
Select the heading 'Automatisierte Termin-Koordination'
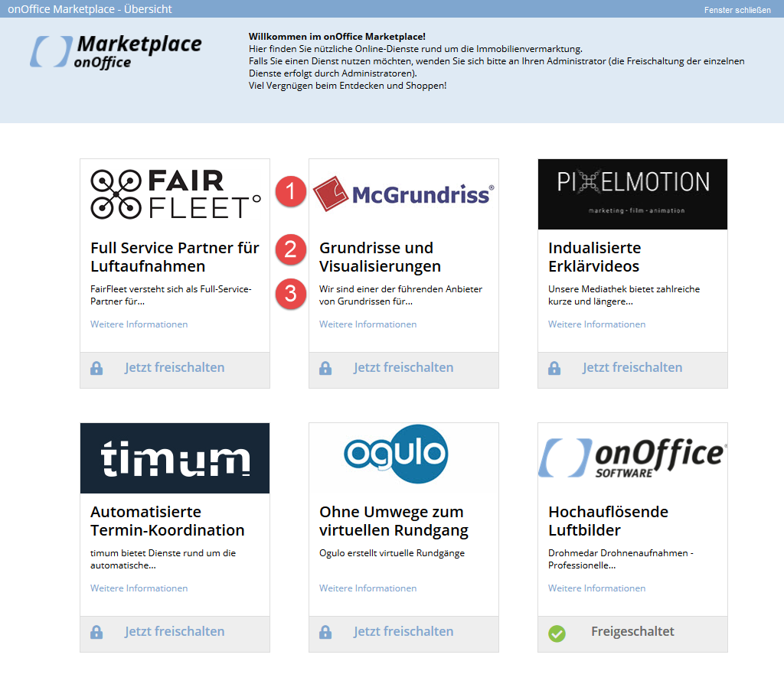tap(168, 521)
